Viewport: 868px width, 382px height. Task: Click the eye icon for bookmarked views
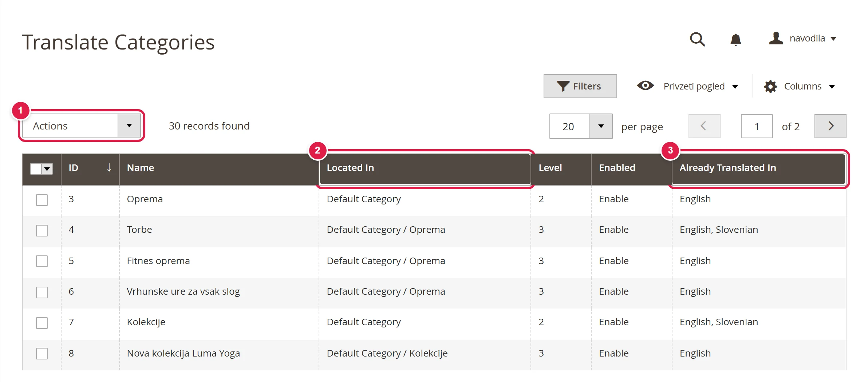pyautogui.click(x=645, y=86)
